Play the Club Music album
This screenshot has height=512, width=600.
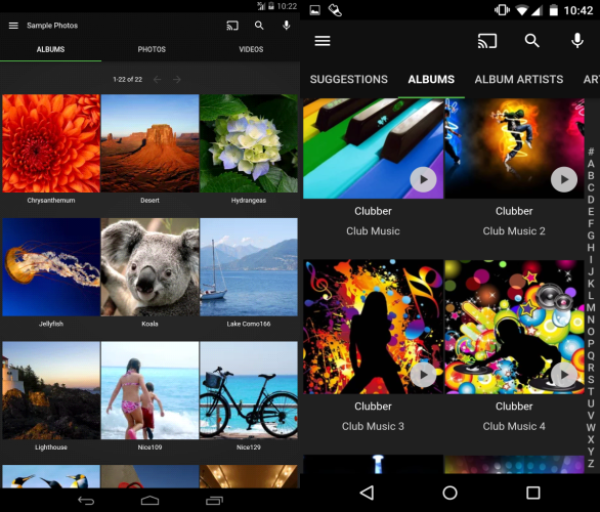click(x=423, y=179)
